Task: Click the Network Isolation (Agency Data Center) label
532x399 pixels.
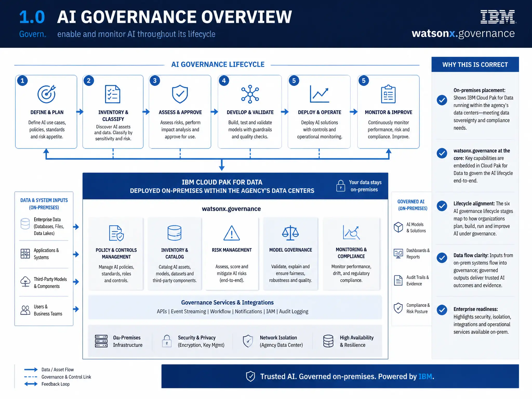Action: pos(281,341)
